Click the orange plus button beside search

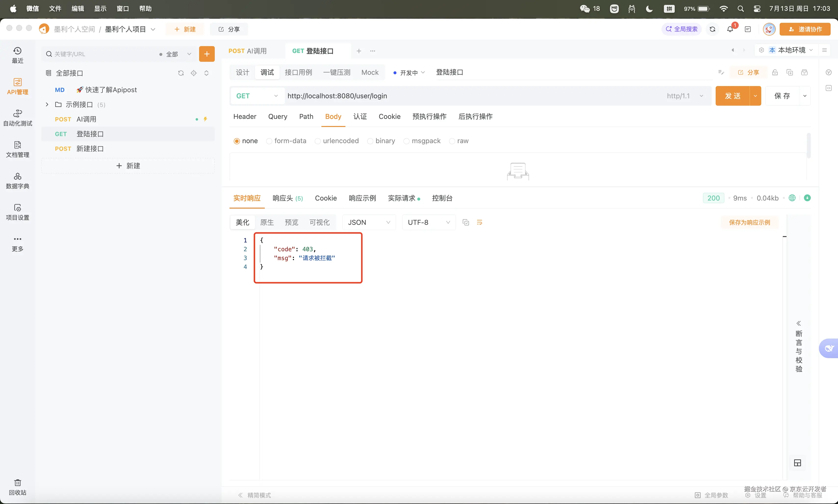click(206, 54)
